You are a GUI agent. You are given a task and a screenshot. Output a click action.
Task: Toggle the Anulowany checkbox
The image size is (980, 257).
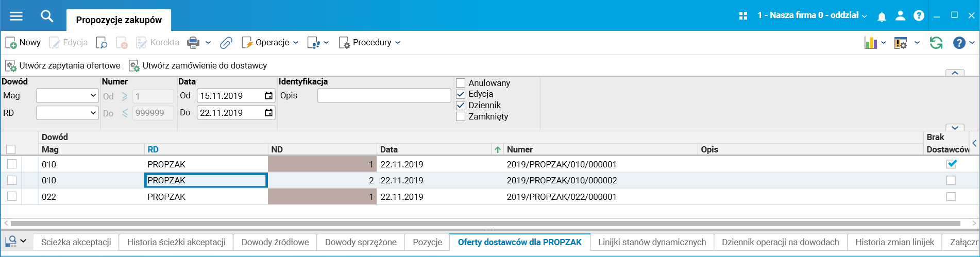coord(461,83)
